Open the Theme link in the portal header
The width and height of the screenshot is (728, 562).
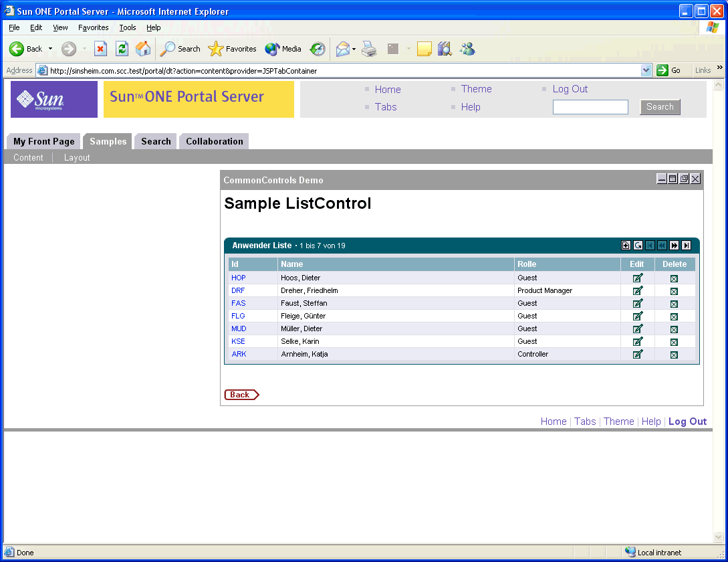[x=477, y=89]
